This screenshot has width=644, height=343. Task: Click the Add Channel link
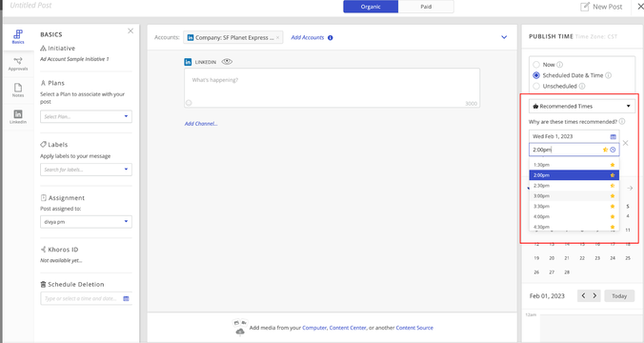coord(201,124)
